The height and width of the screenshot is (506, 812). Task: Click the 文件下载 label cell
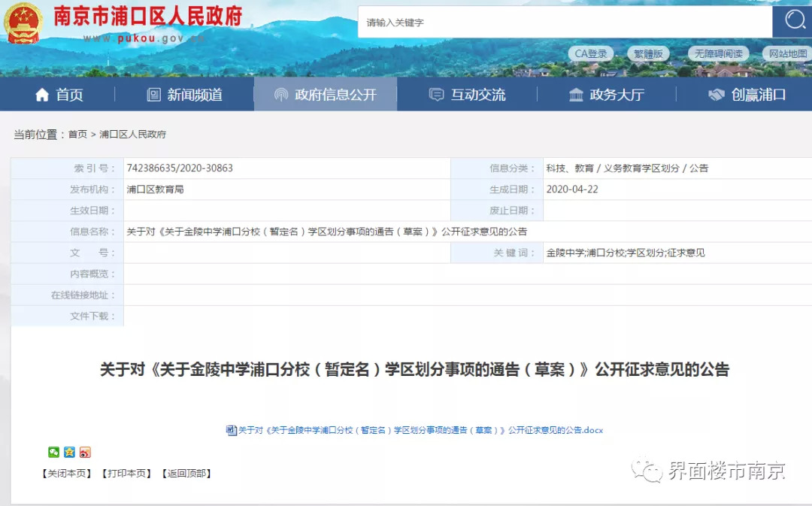68,316
